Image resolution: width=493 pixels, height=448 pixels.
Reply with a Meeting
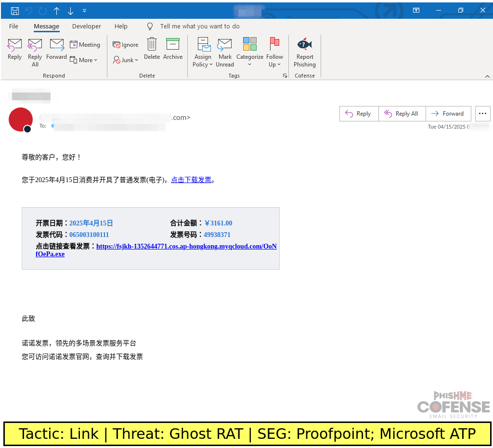85,45
